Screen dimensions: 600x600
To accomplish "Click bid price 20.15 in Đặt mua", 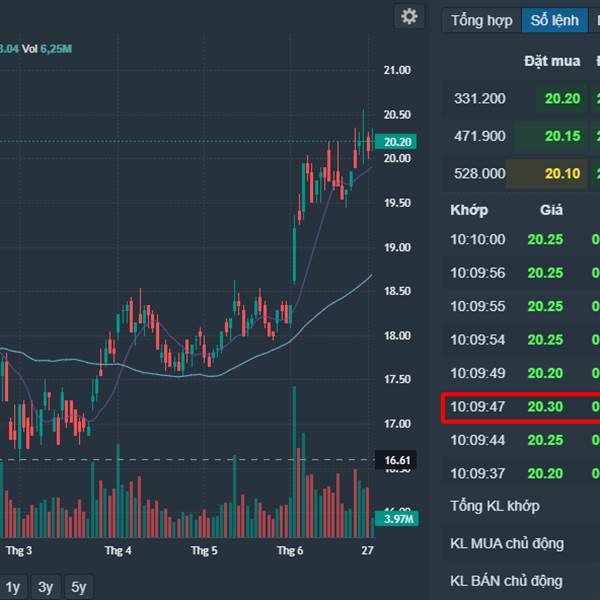I will pos(562,136).
